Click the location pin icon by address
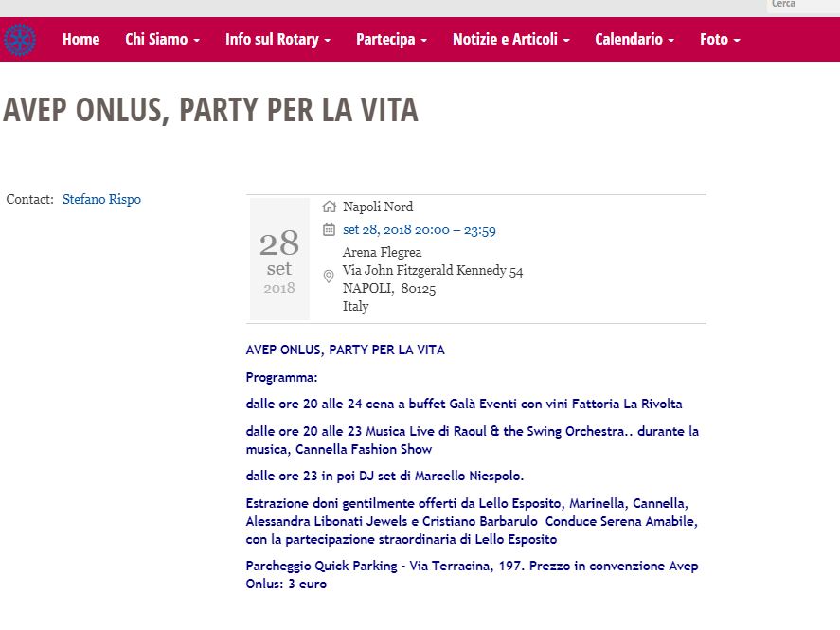Viewport: 840px width, 630px height. (329, 277)
